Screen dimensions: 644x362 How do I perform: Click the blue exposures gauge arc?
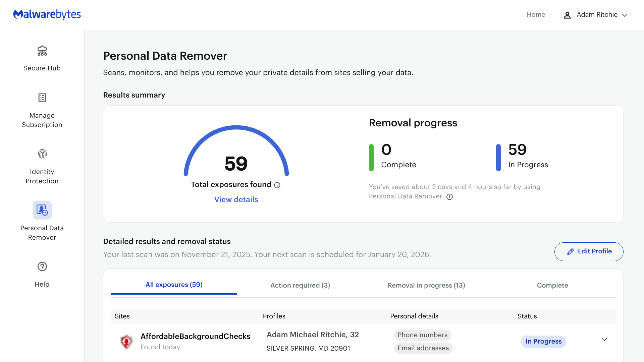click(236, 128)
